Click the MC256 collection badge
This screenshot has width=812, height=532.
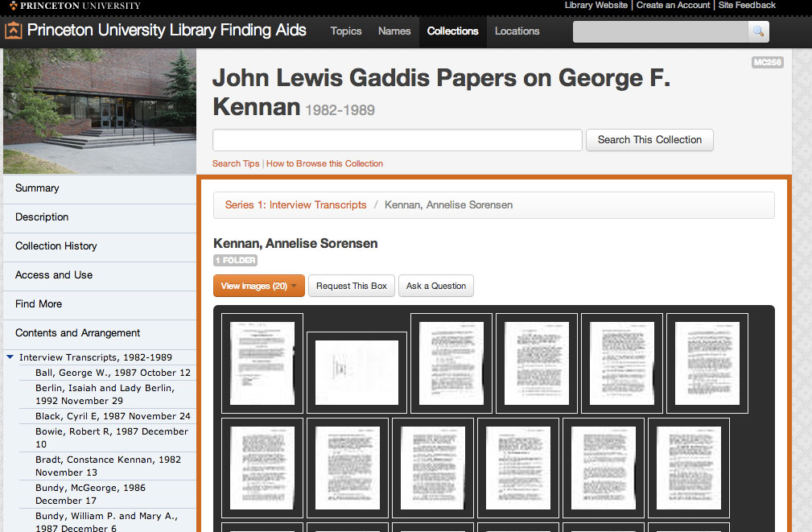768,62
